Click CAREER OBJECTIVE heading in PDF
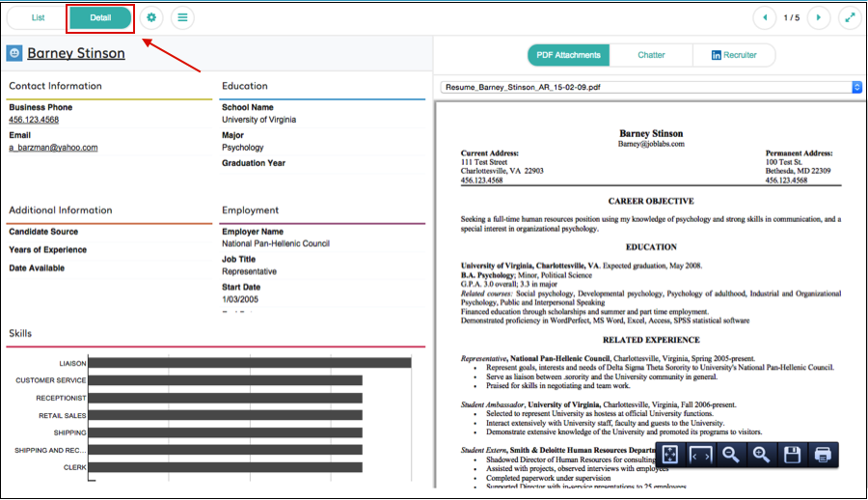Viewport: 868px width, 500px height. 651,201
